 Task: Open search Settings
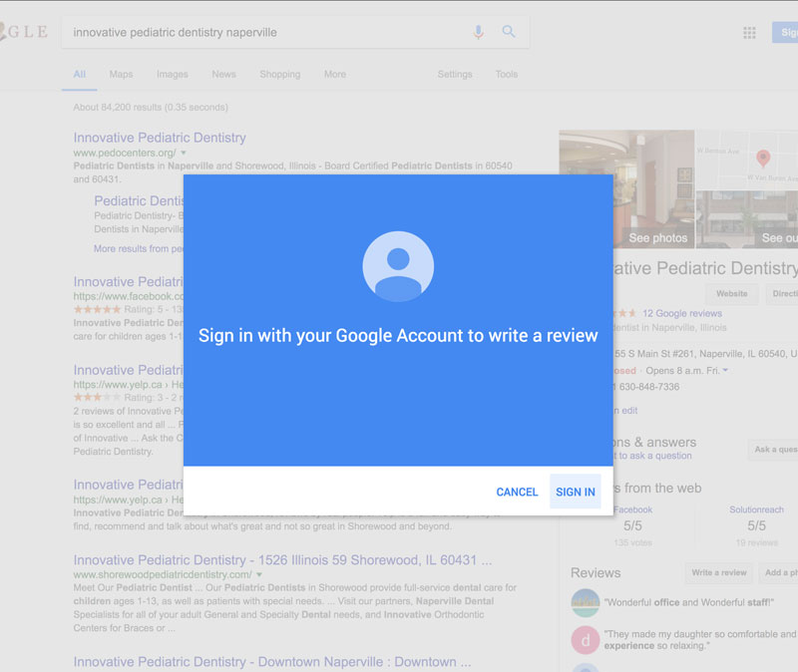[455, 74]
